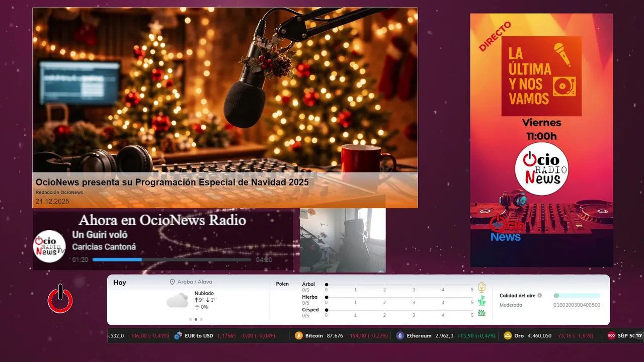Click the date 21.12.2025

tap(52, 202)
